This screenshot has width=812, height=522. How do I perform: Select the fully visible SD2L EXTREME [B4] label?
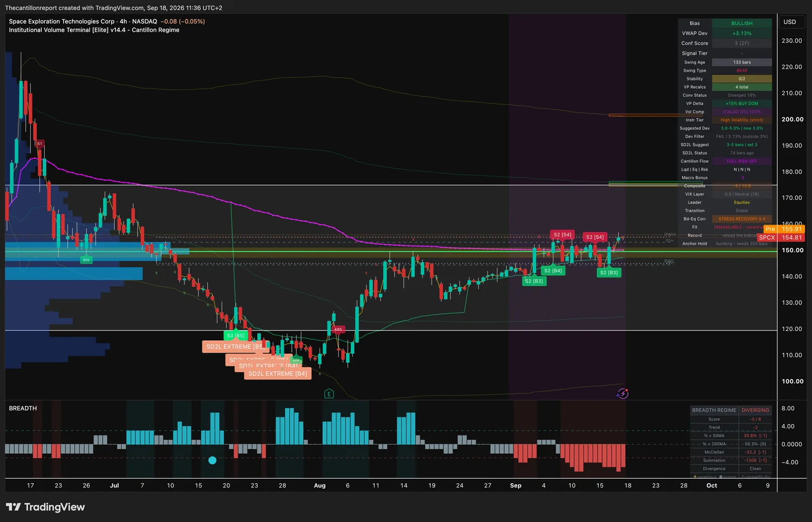[278, 374]
